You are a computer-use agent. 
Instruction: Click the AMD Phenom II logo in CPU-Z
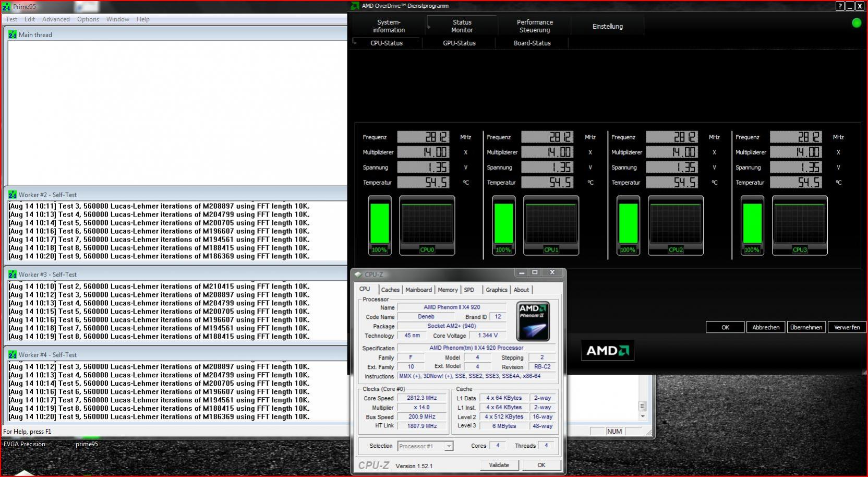coord(533,321)
